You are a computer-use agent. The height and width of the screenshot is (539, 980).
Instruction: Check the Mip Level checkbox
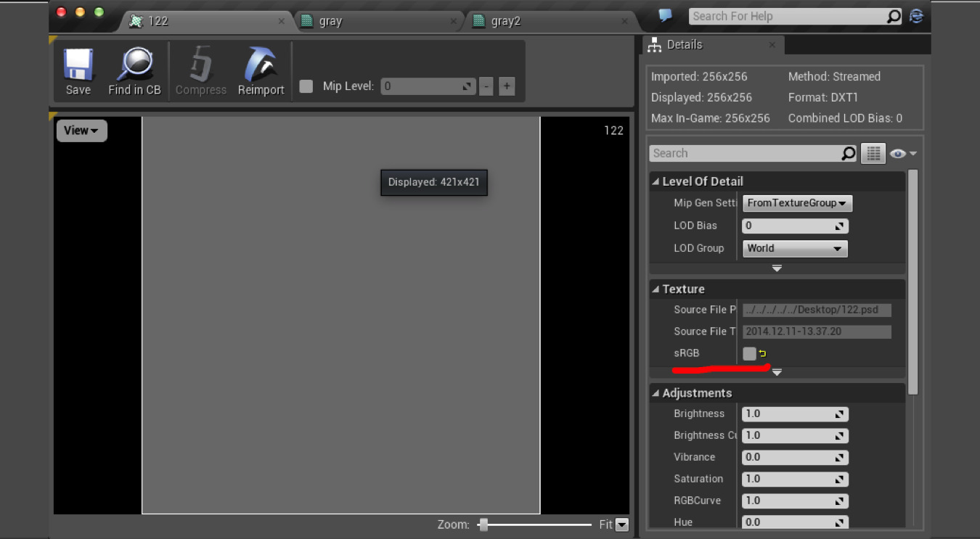pyautogui.click(x=306, y=86)
